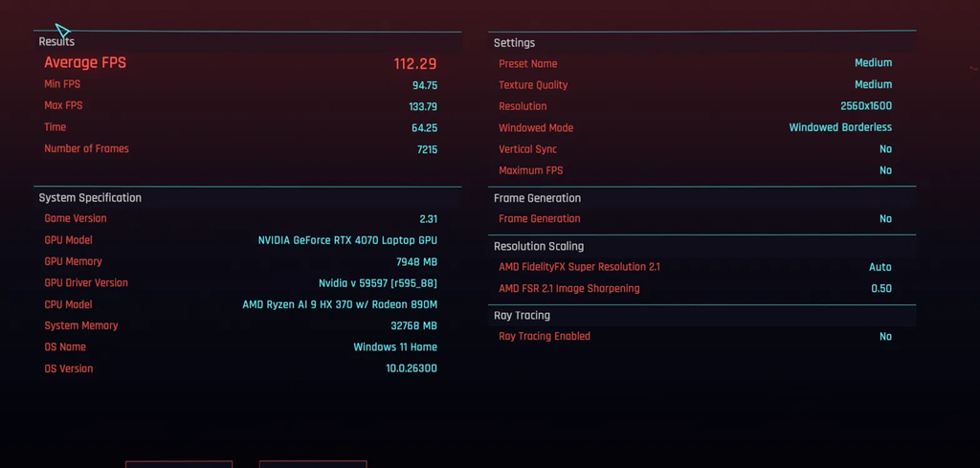Click AMD Ryzen AI 9 HX 370 text

point(340,305)
